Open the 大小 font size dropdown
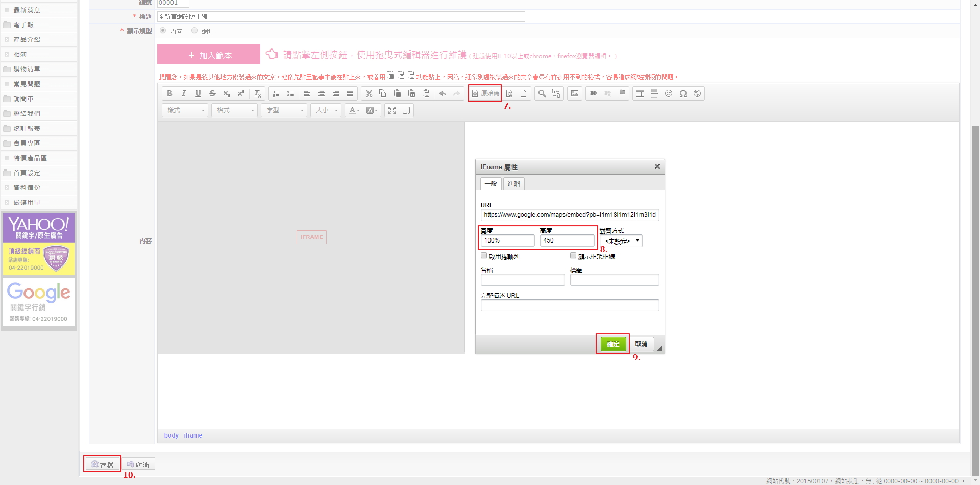 point(327,110)
